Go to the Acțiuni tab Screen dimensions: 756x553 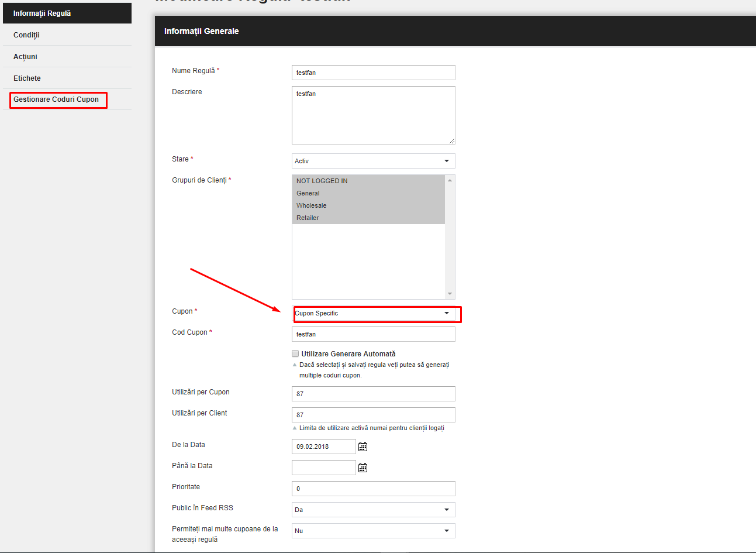(67, 57)
